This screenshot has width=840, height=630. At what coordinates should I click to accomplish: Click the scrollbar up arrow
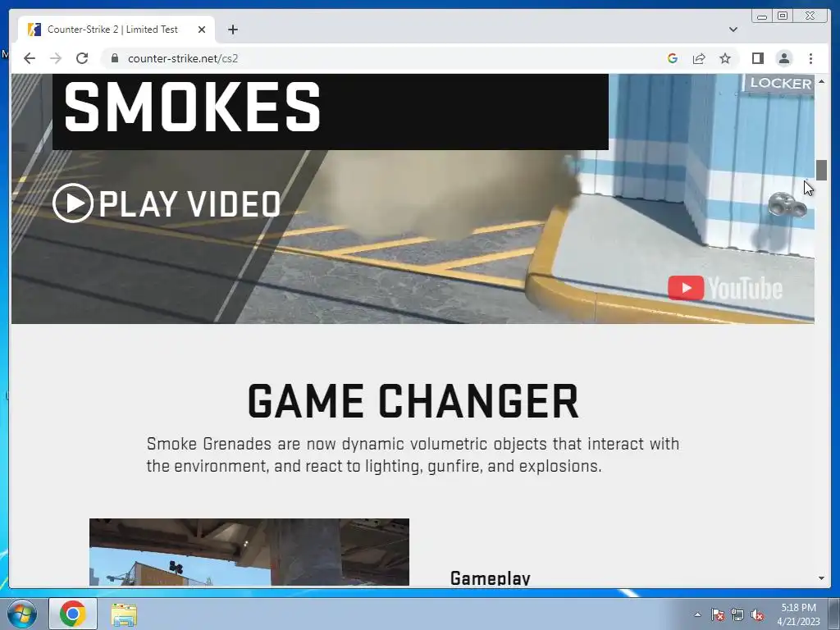(821, 81)
